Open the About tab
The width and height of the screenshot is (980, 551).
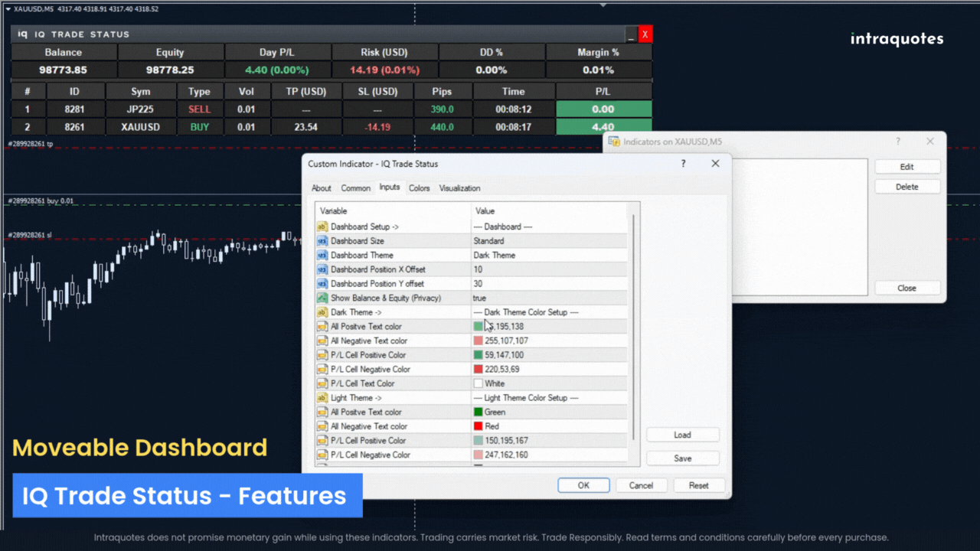pyautogui.click(x=322, y=188)
